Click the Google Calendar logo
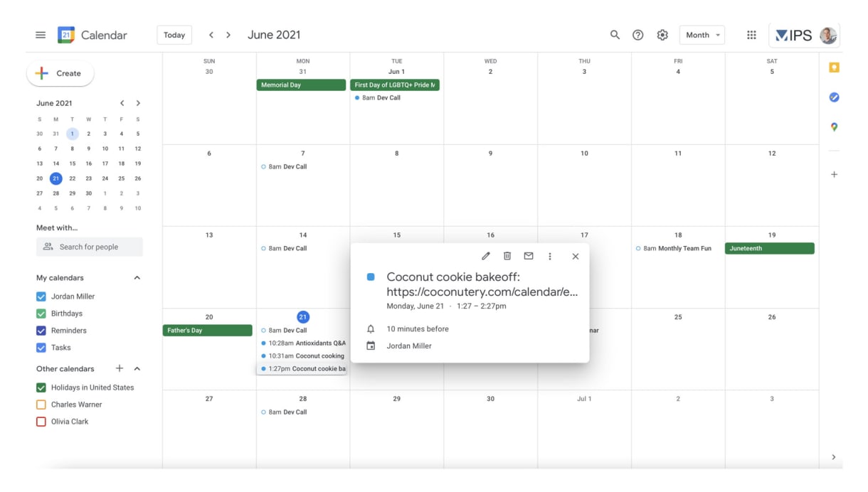 (66, 35)
